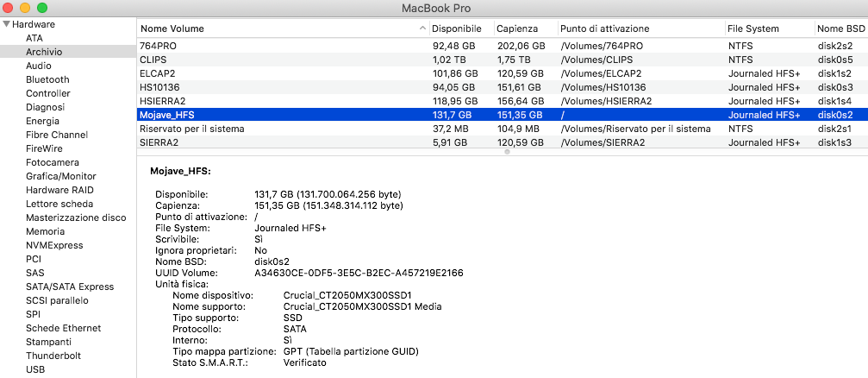Open Fotocamera in the sidebar
This screenshot has width=868, height=378.
tap(53, 163)
